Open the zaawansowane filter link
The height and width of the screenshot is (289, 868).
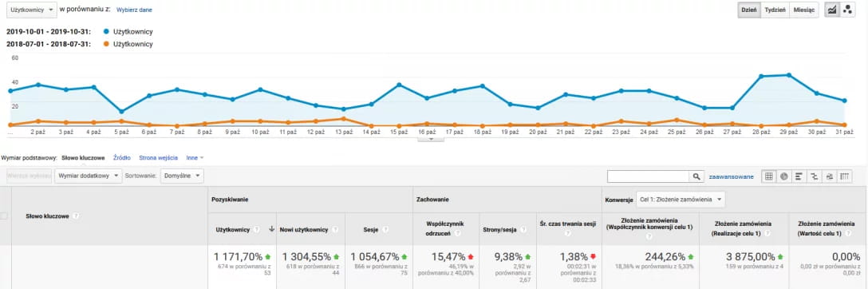point(732,176)
